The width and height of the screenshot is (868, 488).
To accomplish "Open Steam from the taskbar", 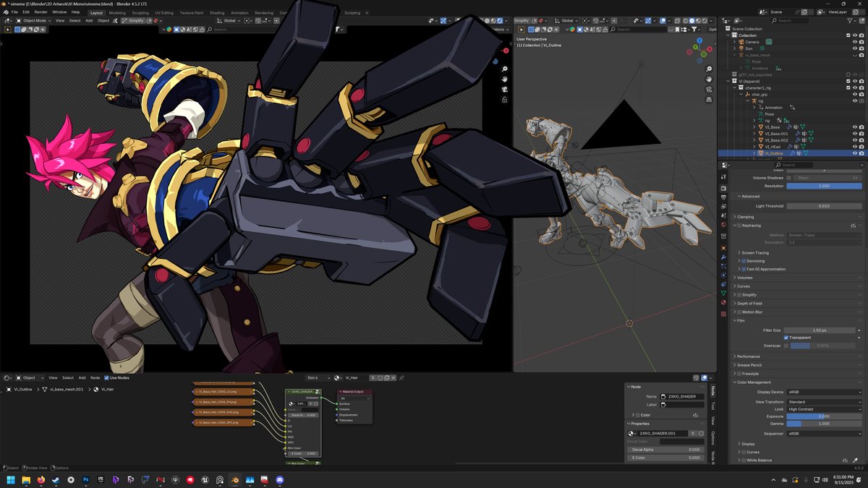I will point(56,479).
